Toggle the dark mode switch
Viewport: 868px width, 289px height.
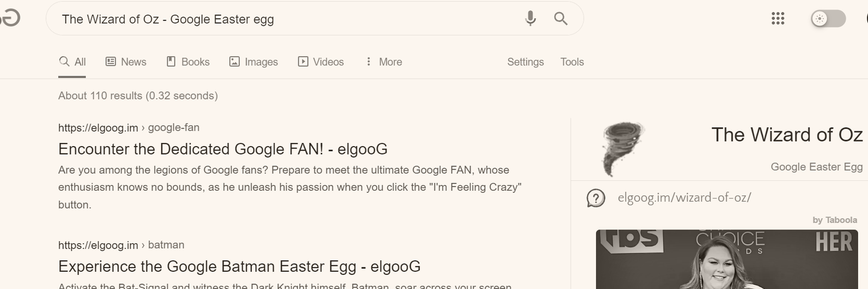point(827,19)
